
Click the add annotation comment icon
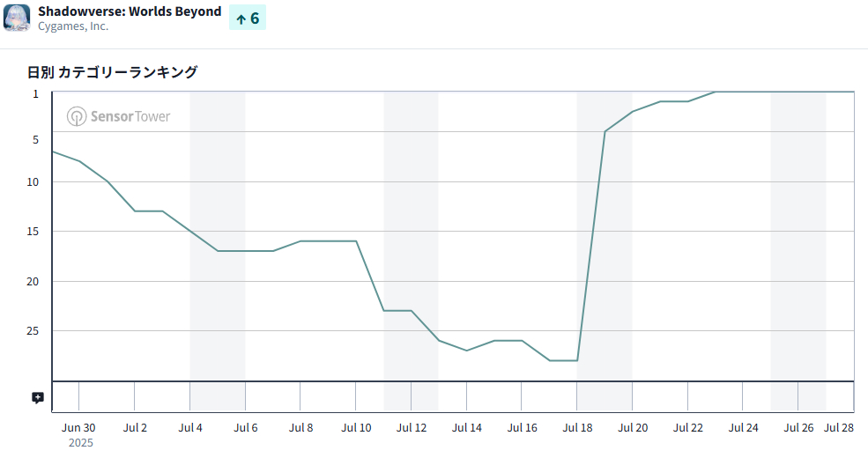[37, 398]
